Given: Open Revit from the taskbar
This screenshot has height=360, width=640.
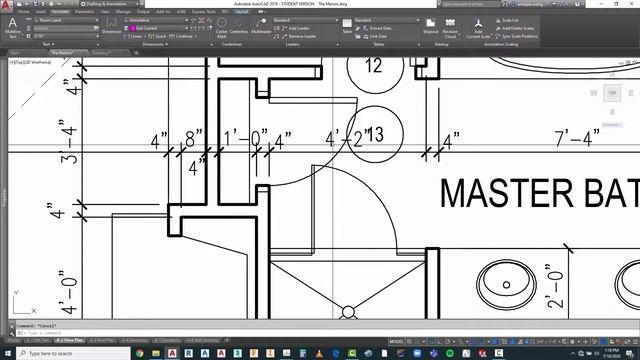Looking at the screenshot, I should point(189,353).
